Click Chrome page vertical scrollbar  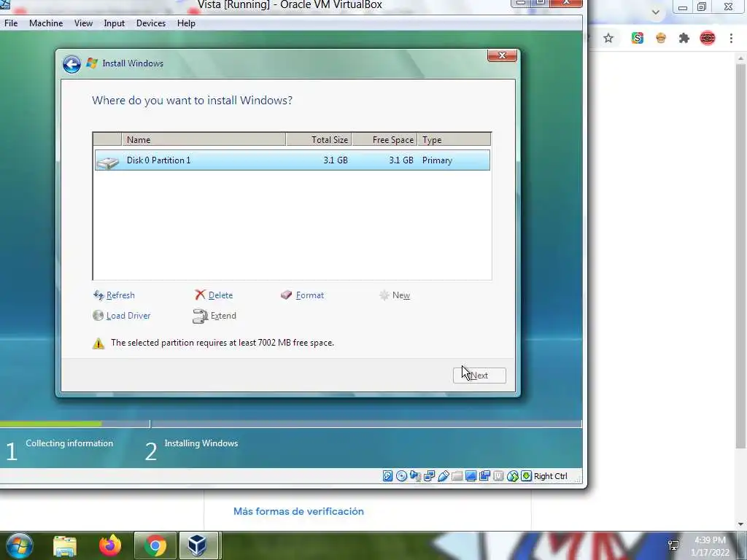tap(740, 255)
